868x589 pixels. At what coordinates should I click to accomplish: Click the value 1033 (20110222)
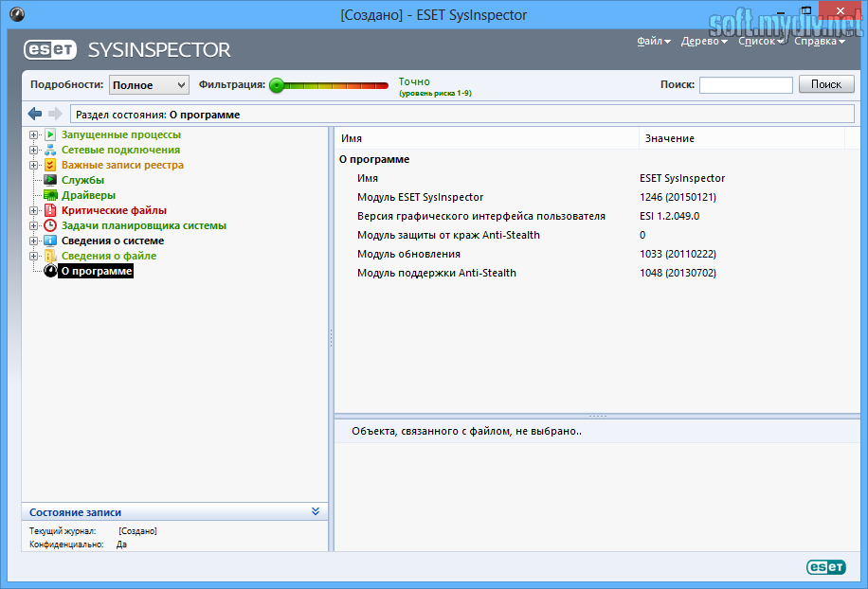click(678, 254)
